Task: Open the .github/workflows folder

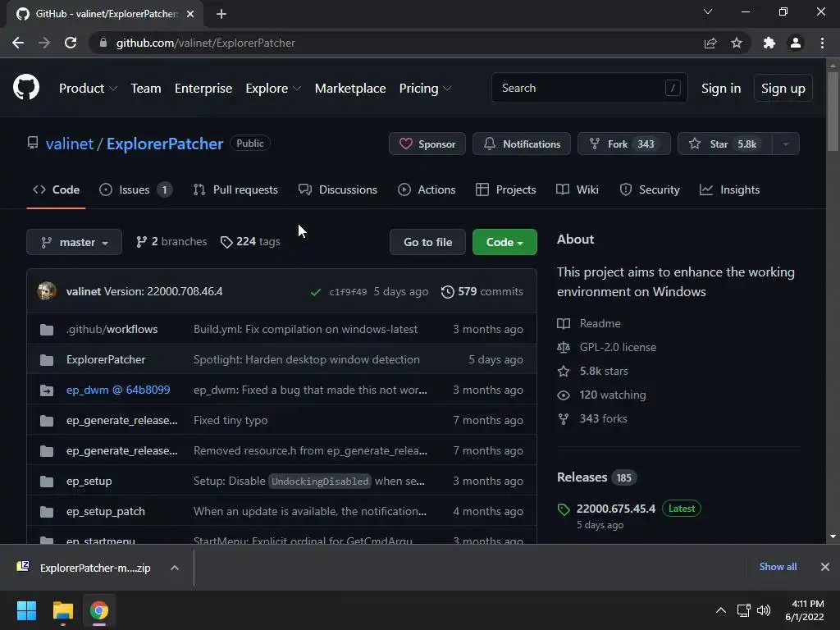Action: tap(112, 329)
